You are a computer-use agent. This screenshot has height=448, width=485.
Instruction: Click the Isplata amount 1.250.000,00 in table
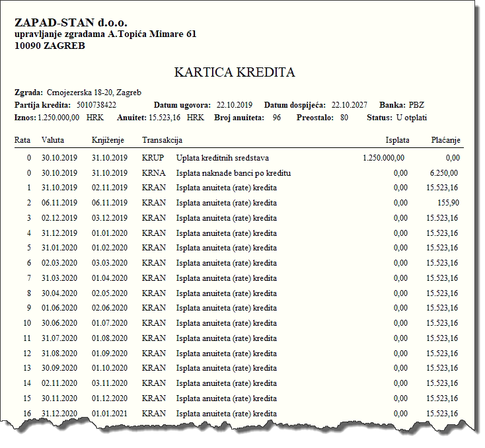383,158
